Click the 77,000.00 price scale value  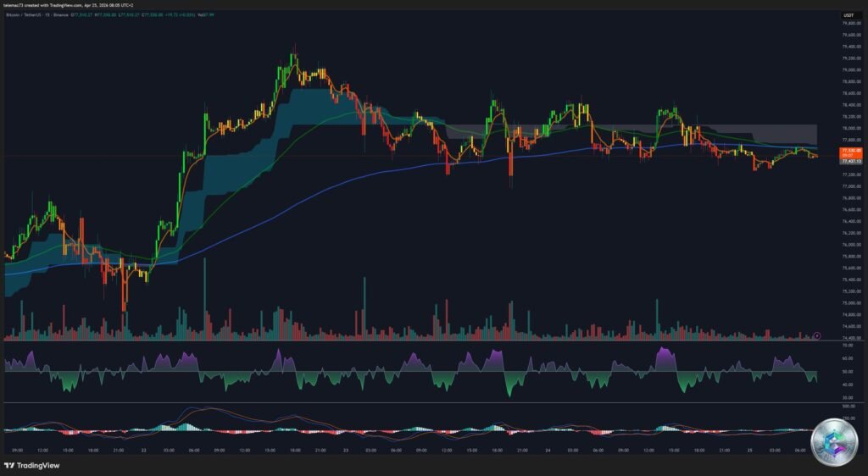tap(851, 186)
